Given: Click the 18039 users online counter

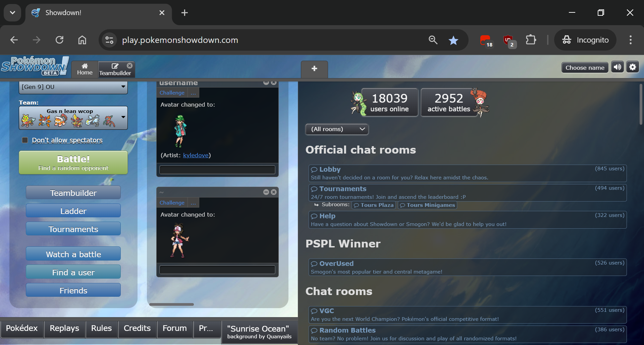Looking at the screenshot, I should pos(389,102).
